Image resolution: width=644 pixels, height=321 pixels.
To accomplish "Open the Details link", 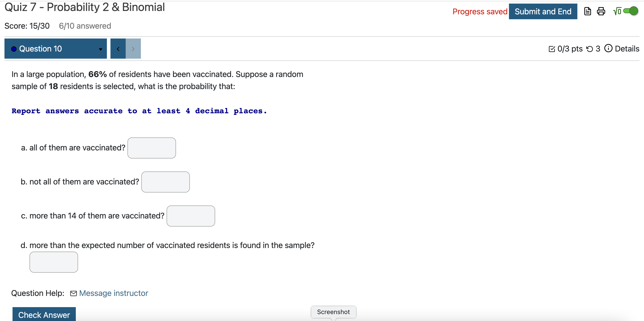I will tap(627, 49).
